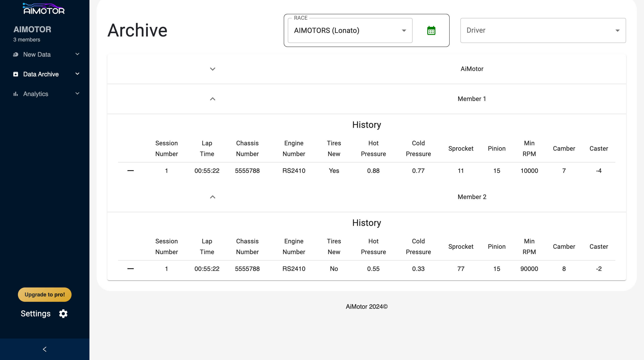Click the AIMOTOR logo in sidebar
644x360 pixels.
coord(44,9)
